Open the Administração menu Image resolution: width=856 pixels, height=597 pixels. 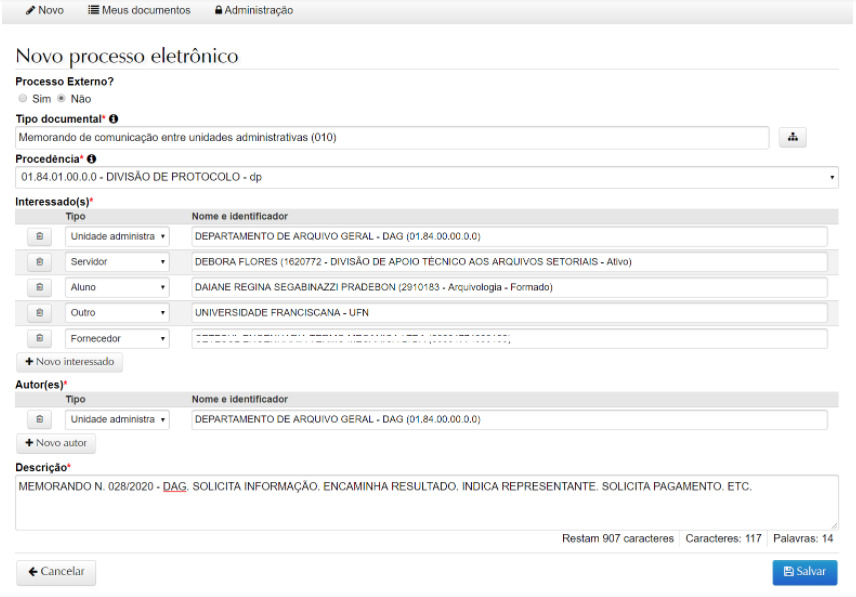click(x=253, y=10)
